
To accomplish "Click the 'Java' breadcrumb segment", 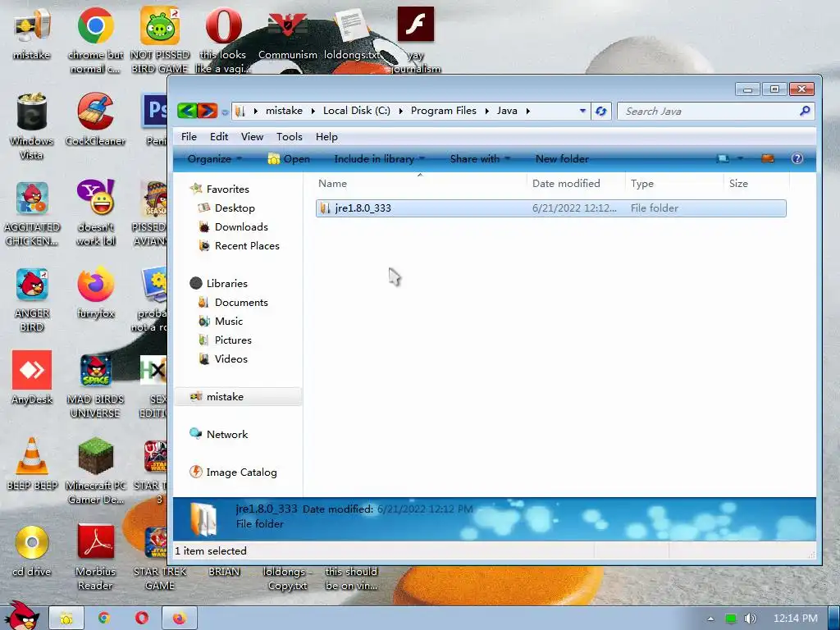I will pyautogui.click(x=507, y=111).
